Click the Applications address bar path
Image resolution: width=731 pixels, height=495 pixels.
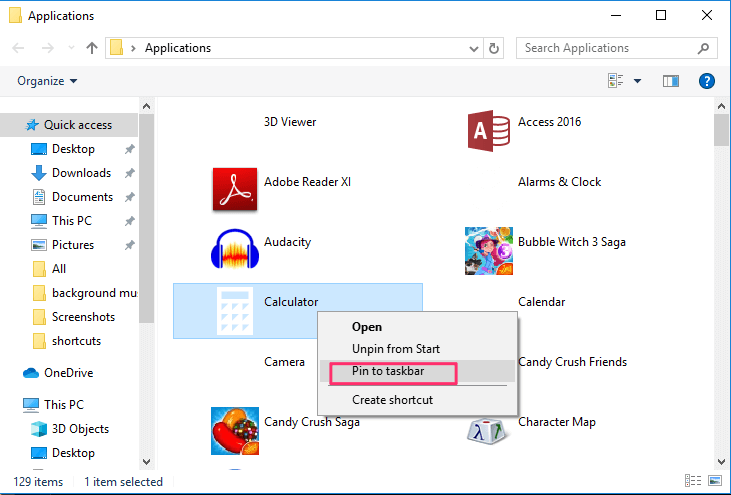178,48
